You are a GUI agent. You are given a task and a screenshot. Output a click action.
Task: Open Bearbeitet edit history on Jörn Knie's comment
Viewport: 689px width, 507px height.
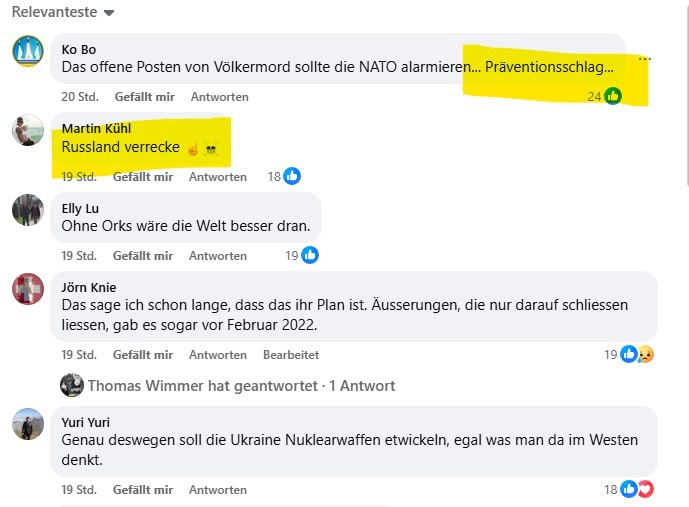[x=291, y=355]
